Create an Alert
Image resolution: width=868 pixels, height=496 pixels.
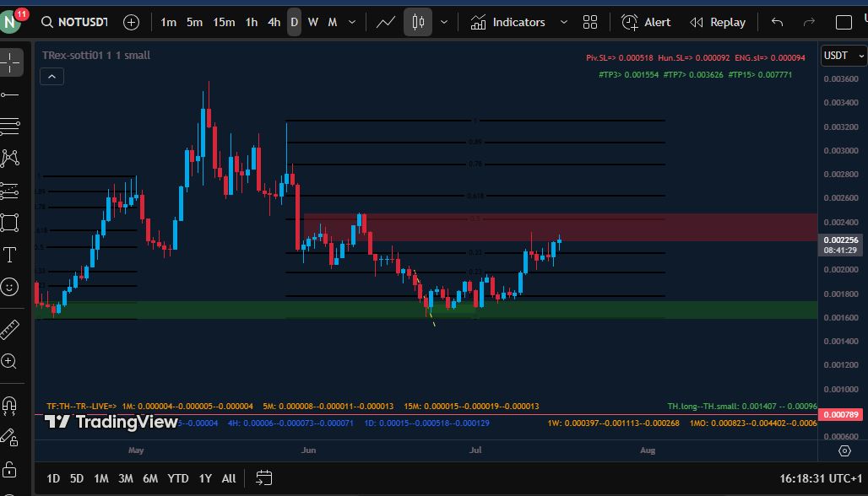pos(645,22)
